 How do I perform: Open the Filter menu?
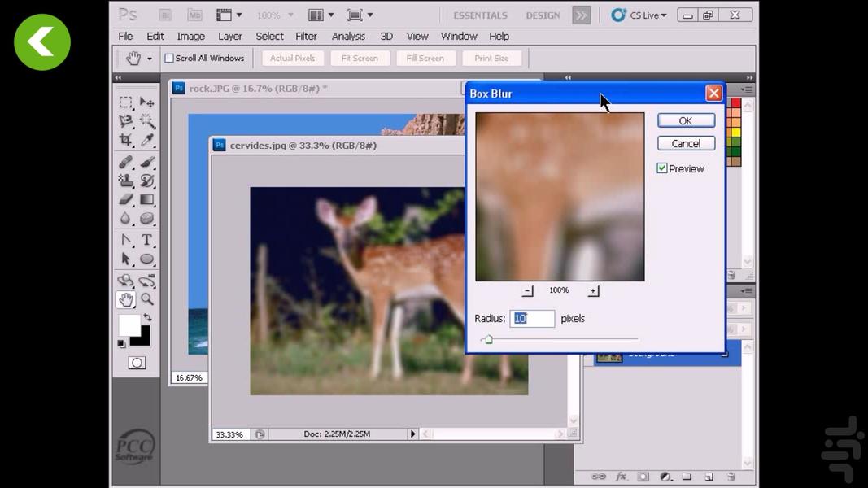click(307, 36)
